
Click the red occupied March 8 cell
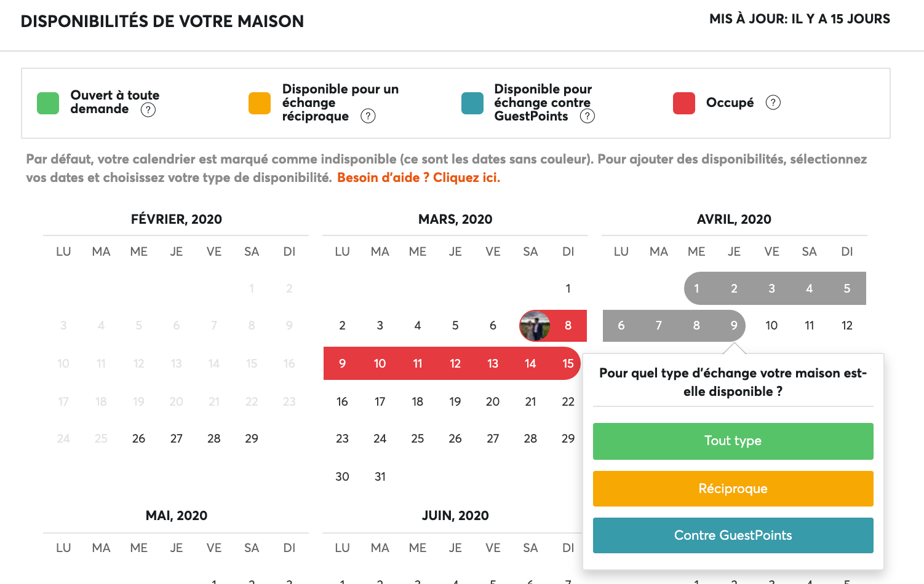(x=568, y=325)
